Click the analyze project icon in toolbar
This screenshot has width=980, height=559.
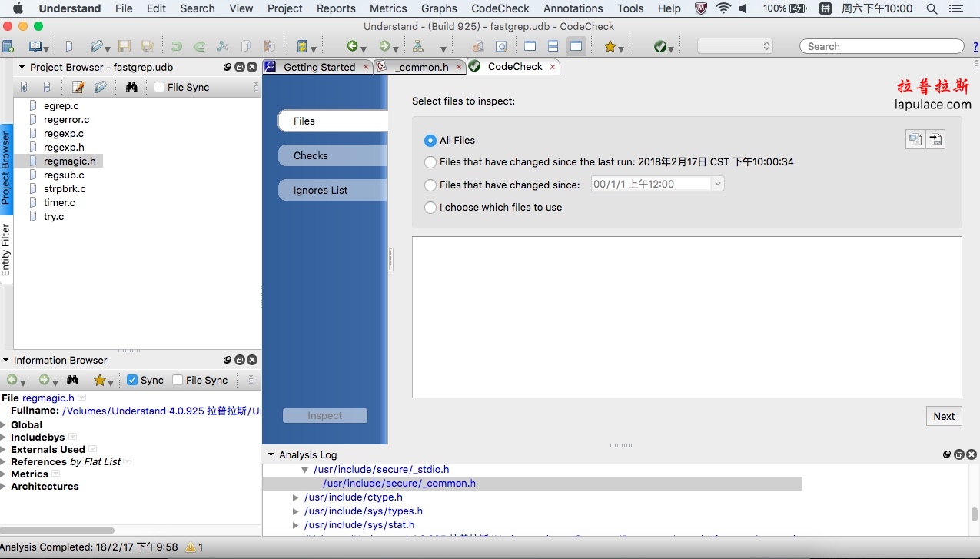(303, 46)
